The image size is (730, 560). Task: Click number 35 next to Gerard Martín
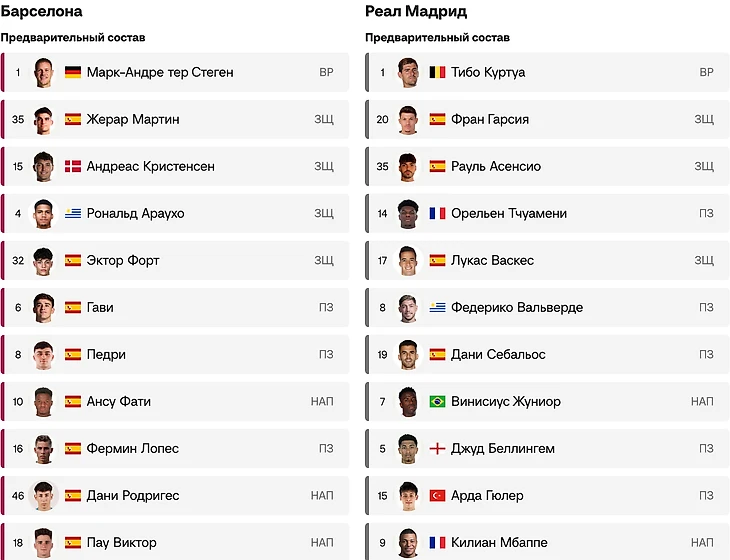[x=18, y=119]
